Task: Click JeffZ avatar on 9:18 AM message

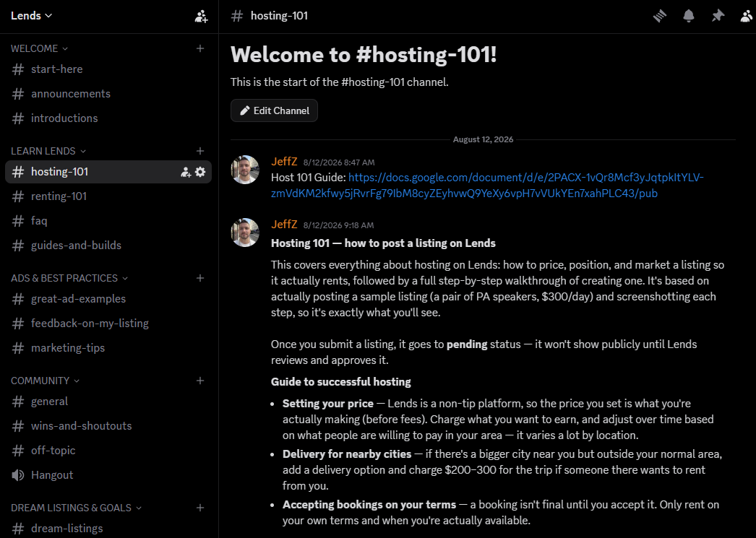Action: coord(245,232)
